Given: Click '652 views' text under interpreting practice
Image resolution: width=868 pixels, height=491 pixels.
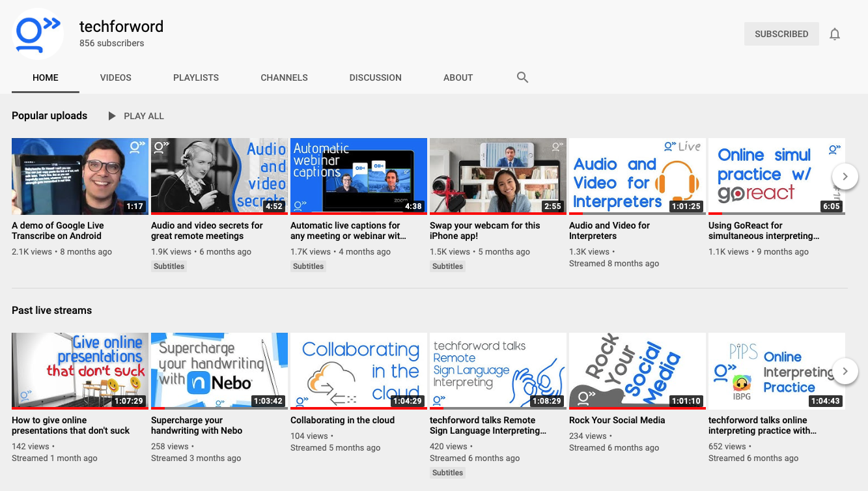Looking at the screenshot, I should [727, 447].
